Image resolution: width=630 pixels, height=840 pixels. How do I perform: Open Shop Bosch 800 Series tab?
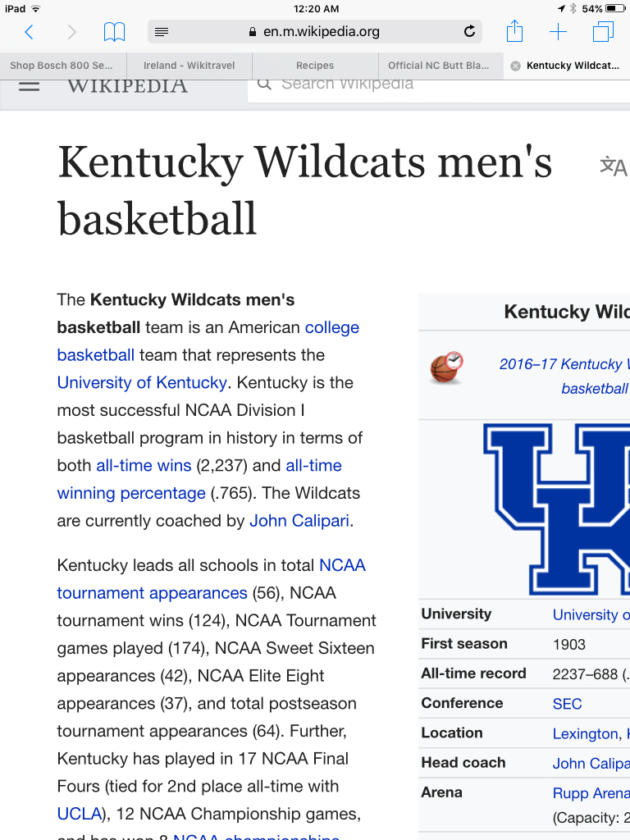click(62, 66)
